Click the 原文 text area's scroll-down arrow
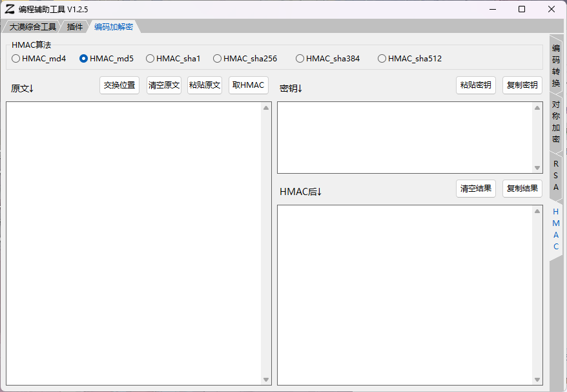The height and width of the screenshot is (392, 567). click(266, 380)
